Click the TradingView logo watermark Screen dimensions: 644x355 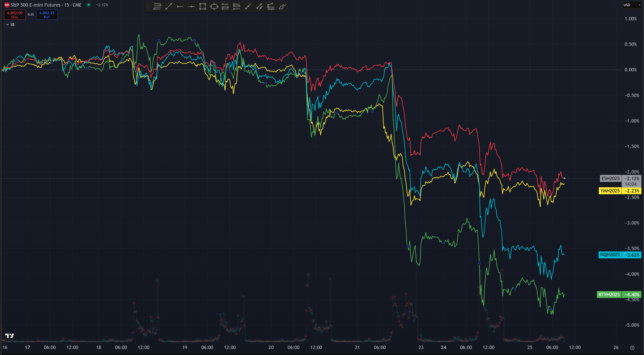[x=10, y=335]
